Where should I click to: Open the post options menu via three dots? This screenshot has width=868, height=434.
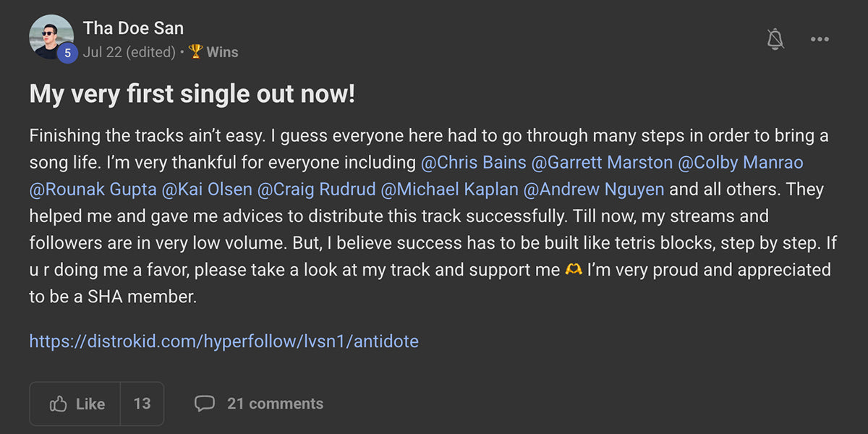(x=820, y=39)
